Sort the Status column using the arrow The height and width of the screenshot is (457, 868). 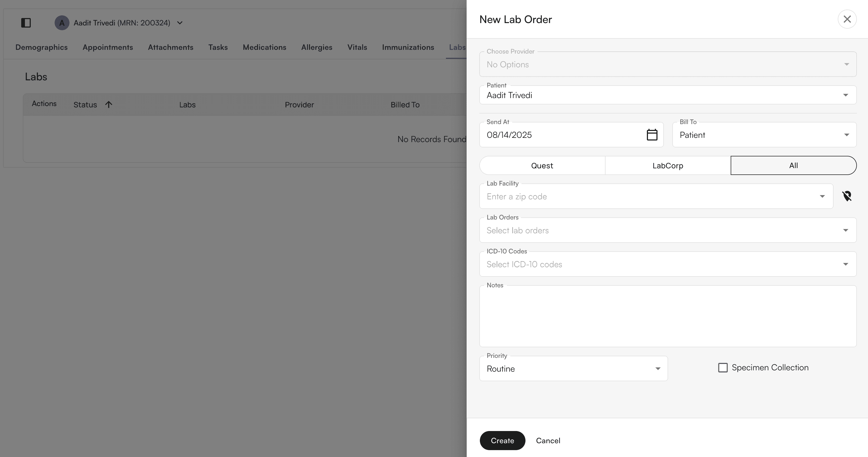108,104
